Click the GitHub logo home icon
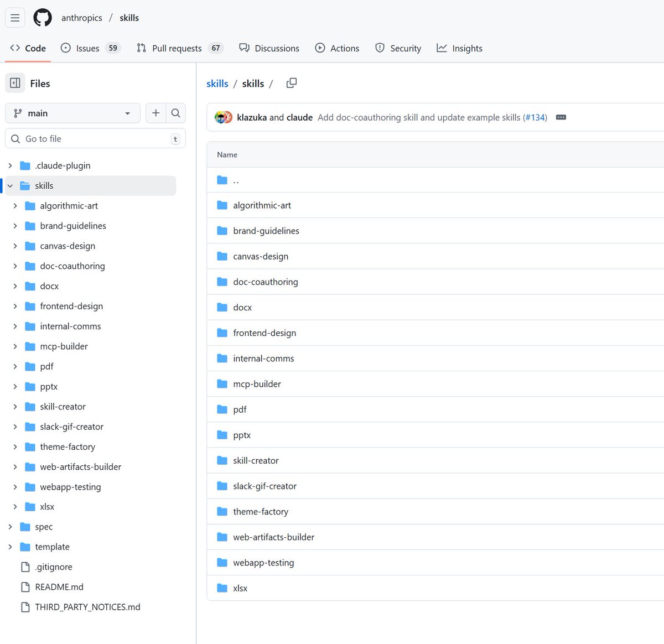Viewport: 664px width, 644px height. 43,18
